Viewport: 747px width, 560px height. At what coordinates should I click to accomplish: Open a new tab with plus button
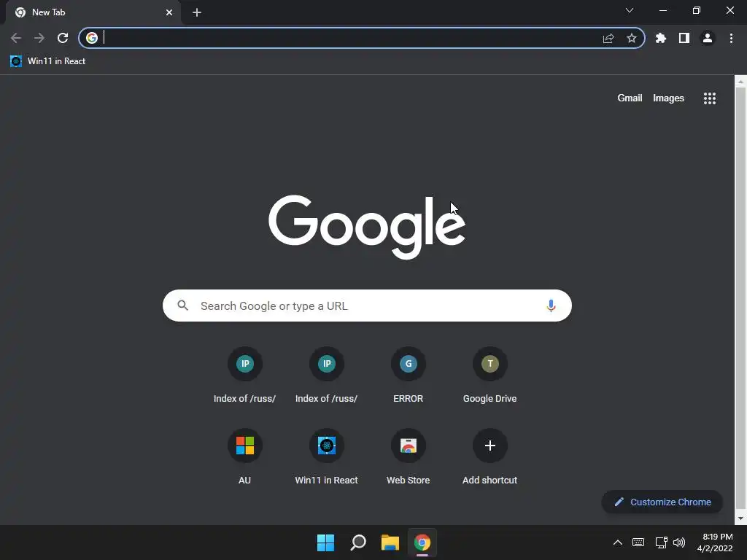pyautogui.click(x=197, y=12)
